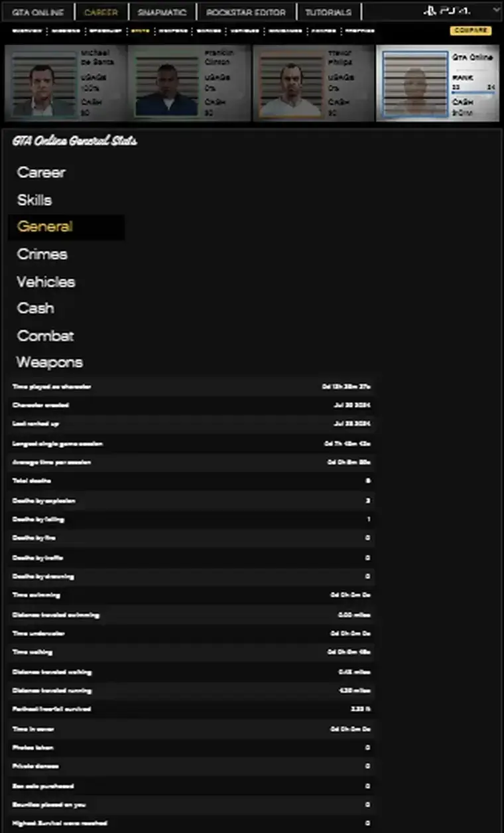The image size is (504, 833).
Task: Open the platform dropdown arrow beside PS4
Action: [x=496, y=11]
